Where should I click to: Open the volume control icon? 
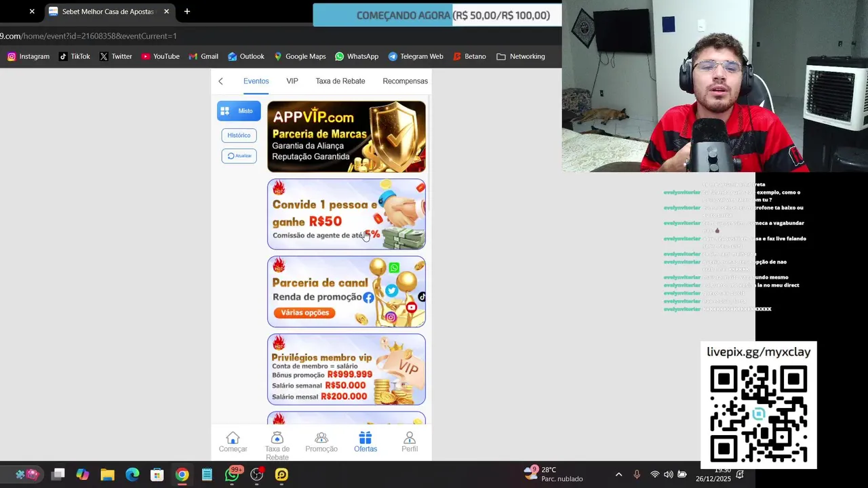pos(669,474)
